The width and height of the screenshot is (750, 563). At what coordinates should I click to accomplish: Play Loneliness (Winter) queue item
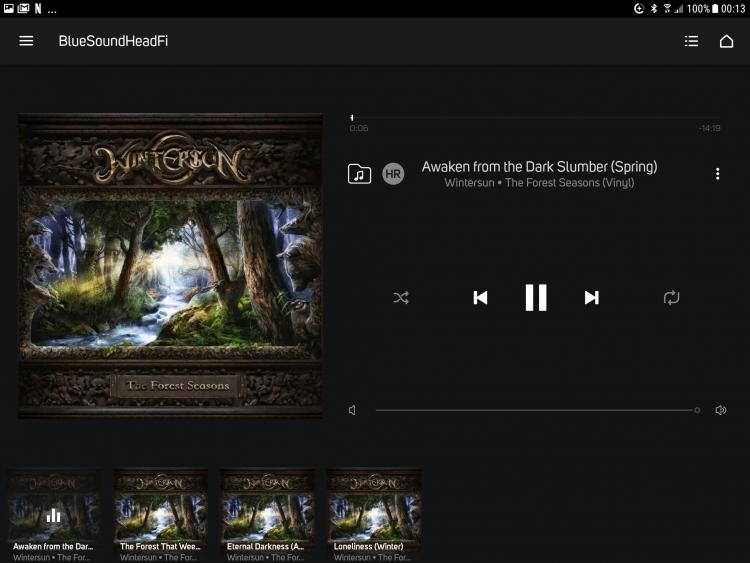pos(375,515)
